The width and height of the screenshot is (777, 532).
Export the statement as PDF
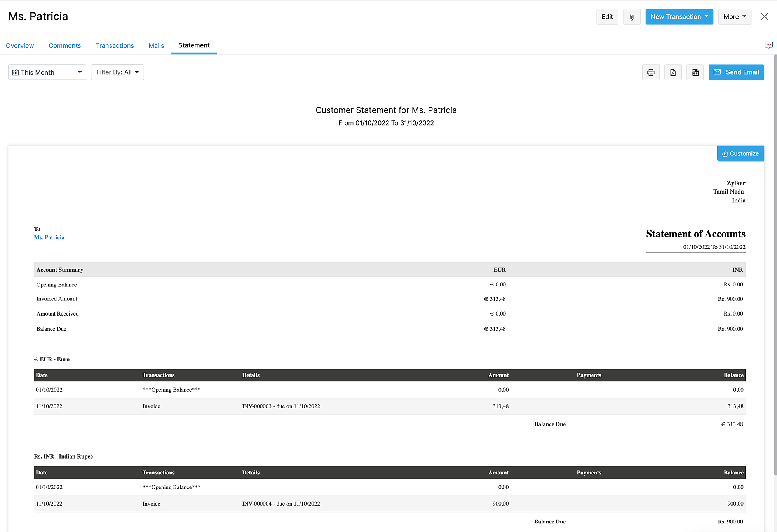(x=673, y=72)
